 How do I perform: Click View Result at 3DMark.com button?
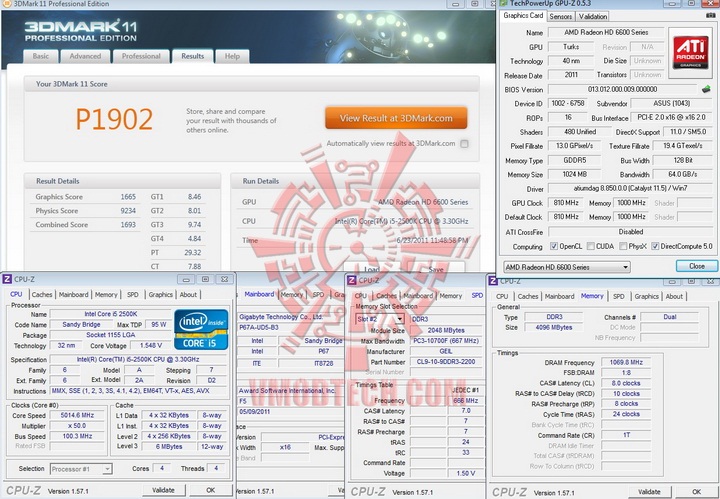pos(396,118)
